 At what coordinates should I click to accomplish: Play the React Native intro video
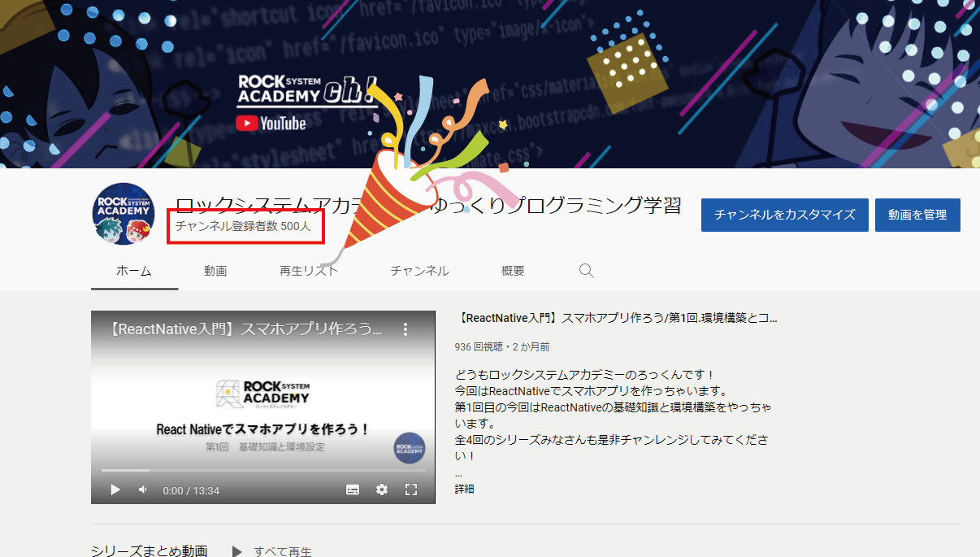pos(115,490)
